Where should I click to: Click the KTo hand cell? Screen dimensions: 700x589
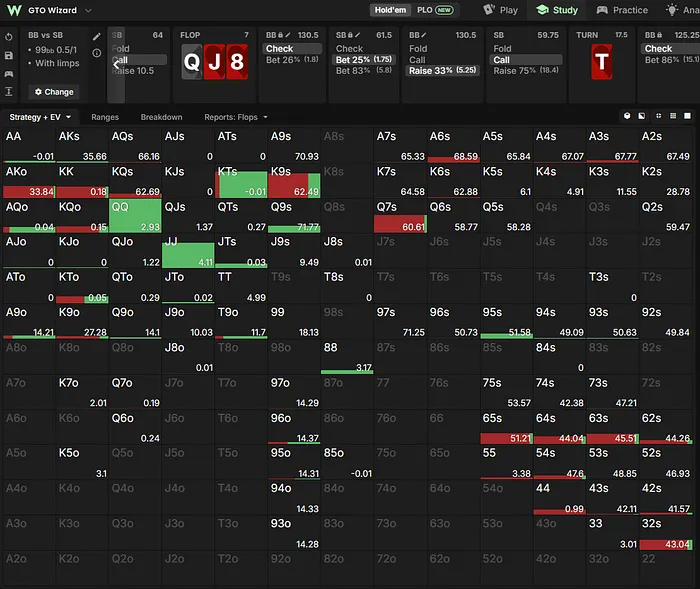tap(82, 286)
